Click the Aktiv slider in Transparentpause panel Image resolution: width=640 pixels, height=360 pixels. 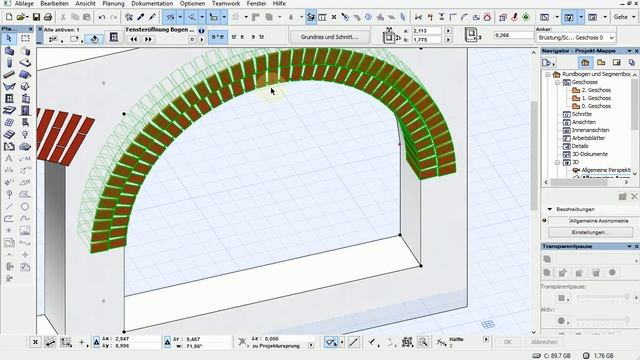coord(602,320)
